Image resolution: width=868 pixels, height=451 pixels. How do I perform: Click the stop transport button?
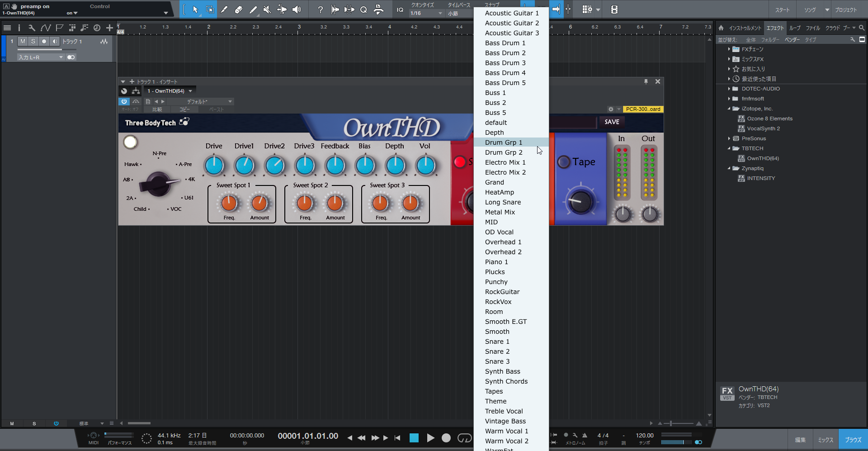coord(414,438)
